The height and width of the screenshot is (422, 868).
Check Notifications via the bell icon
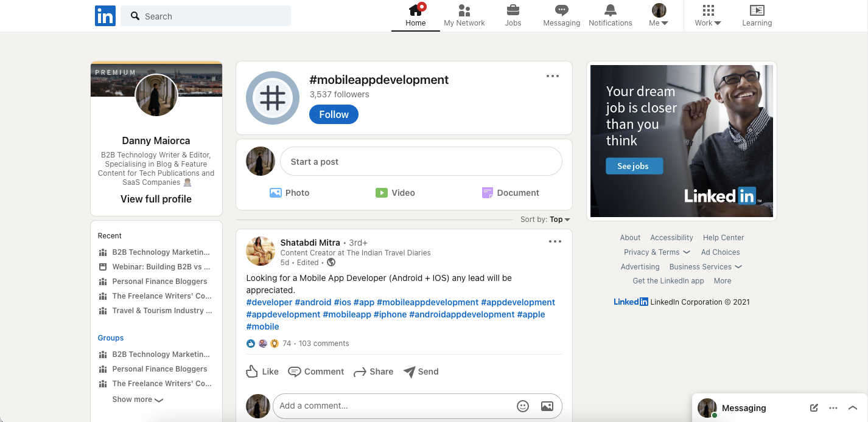point(610,15)
